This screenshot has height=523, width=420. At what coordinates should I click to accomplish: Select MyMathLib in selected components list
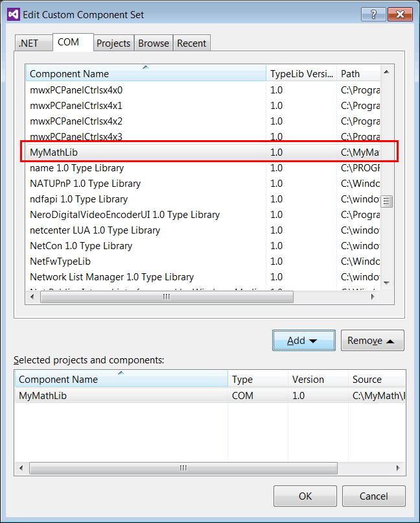pyautogui.click(x=210, y=395)
